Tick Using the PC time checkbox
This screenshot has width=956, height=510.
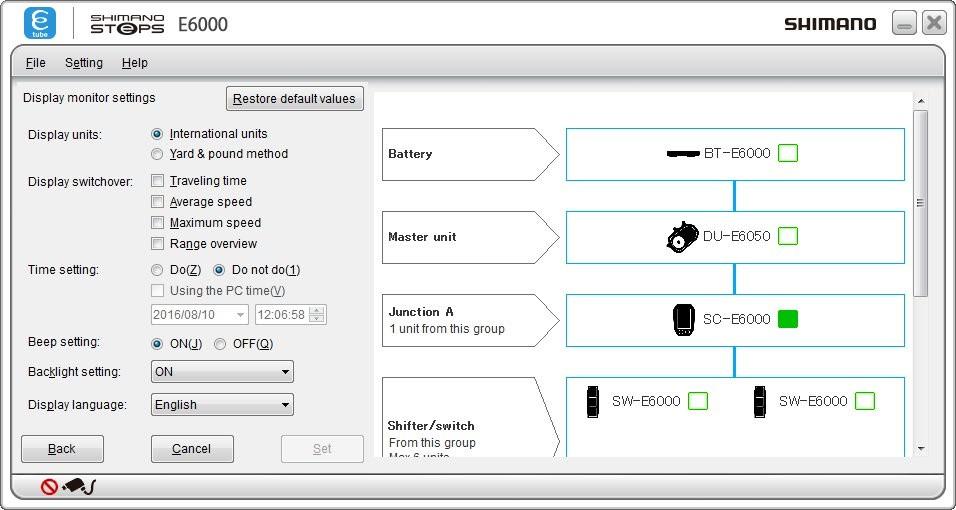coord(157,290)
